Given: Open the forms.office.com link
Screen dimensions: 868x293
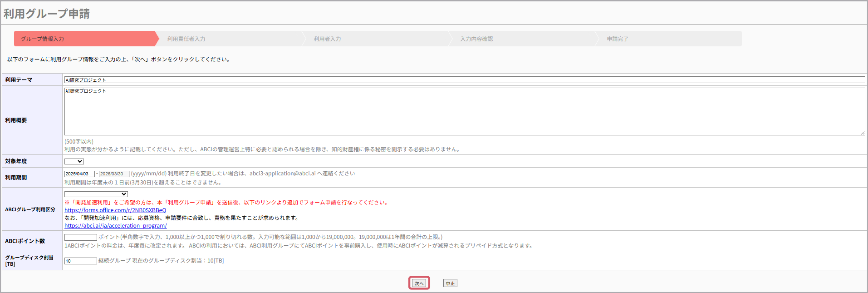Looking at the screenshot, I should click(x=115, y=210).
